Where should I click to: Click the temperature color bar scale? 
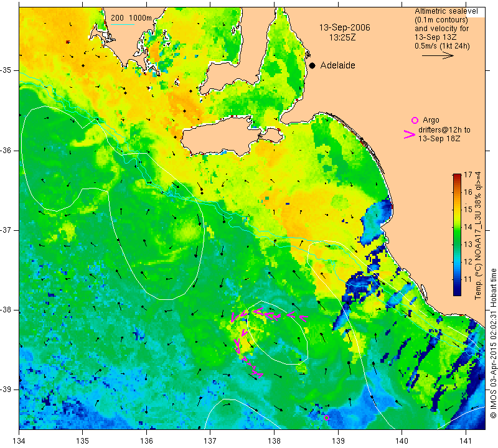[x=457, y=235]
